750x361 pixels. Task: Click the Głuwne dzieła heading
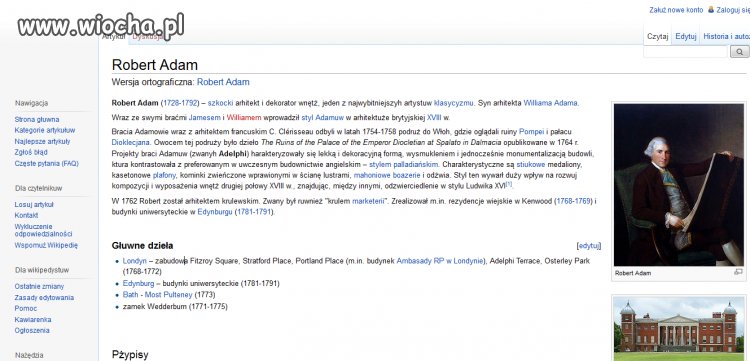coord(143,246)
